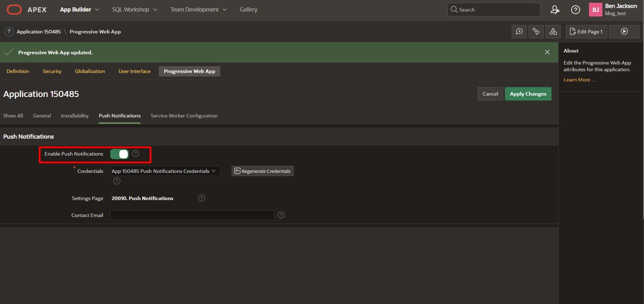Screen dimensions: 644x304
Task: Select the General sub-tab
Action: (x=42, y=116)
